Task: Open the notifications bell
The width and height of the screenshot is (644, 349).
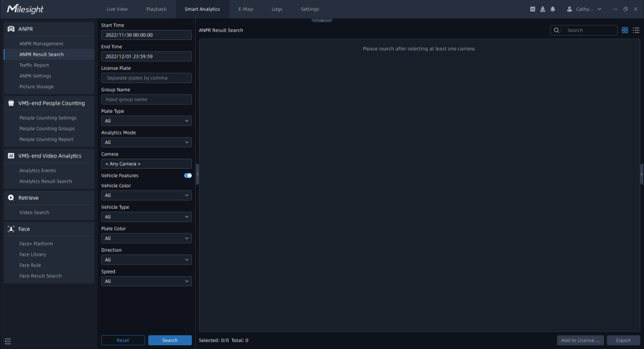Action: (x=553, y=9)
